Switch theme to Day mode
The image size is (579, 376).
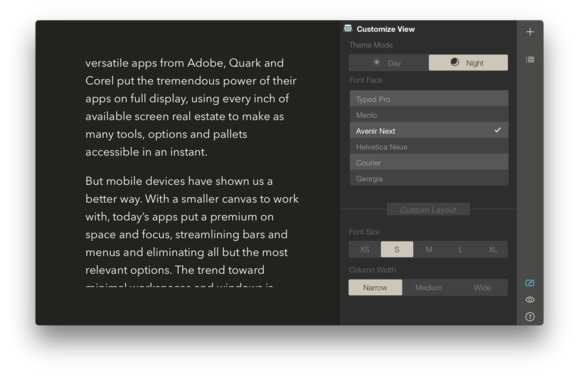point(388,63)
